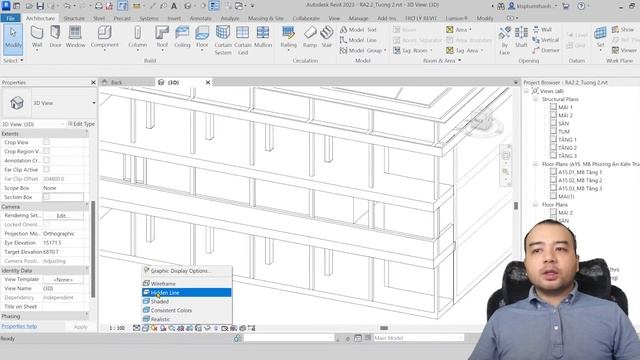Select the Ramp tool
Viewport: 640px width, 360px height.
(x=310, y=37)
